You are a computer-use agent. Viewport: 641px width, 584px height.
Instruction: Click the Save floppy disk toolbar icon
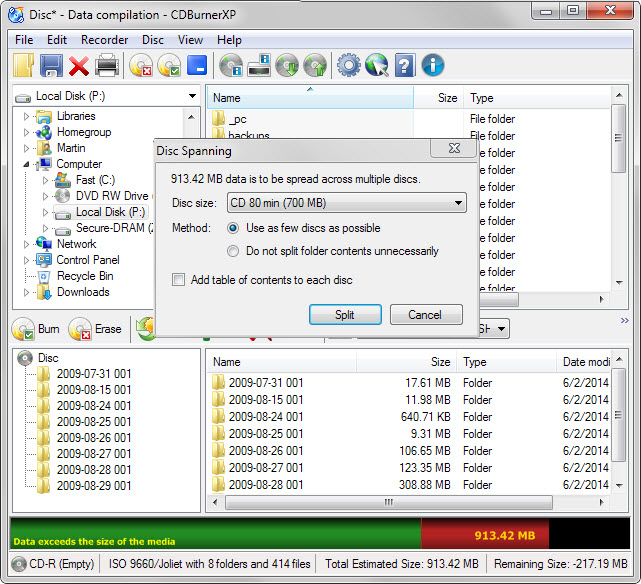click(x=52, y=65)
